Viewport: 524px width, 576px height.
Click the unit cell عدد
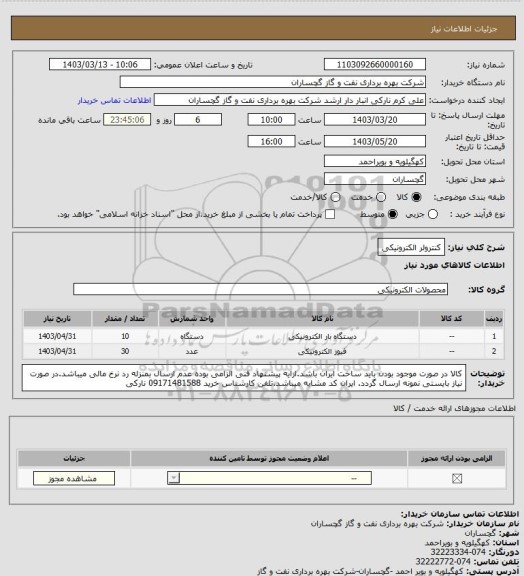[x=192, y=351]
